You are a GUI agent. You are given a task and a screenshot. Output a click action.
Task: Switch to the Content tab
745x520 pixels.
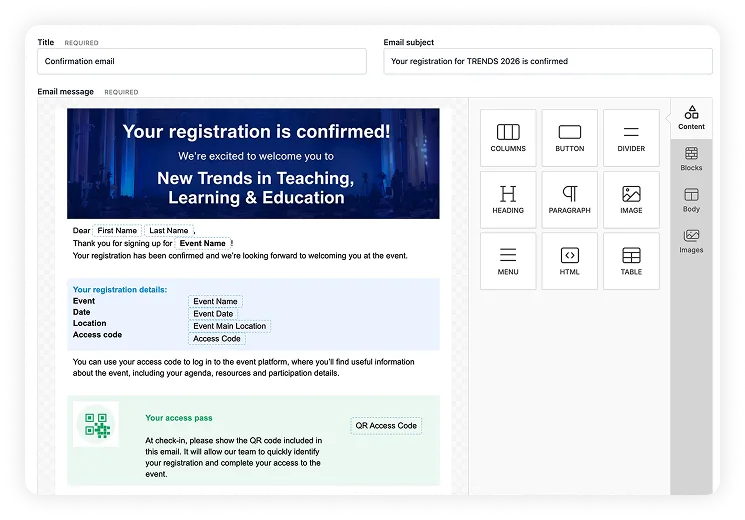(691, 118)
